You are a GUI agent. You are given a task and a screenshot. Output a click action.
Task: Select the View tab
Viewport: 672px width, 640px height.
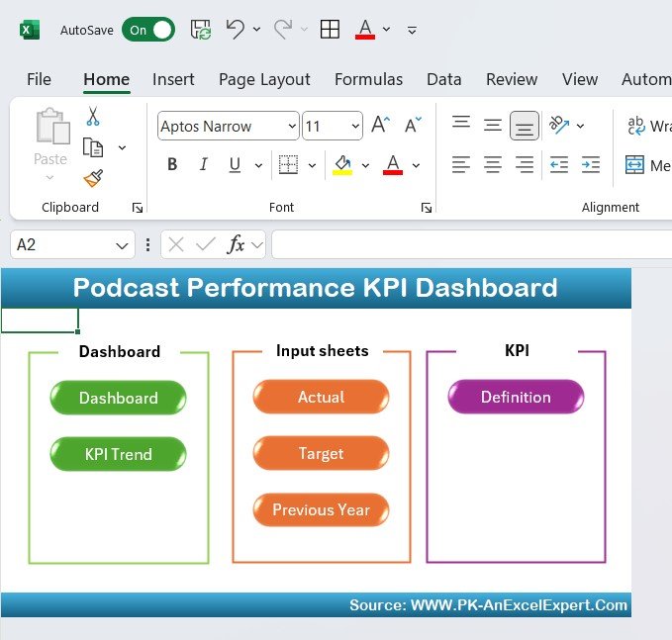click(580, 79)
